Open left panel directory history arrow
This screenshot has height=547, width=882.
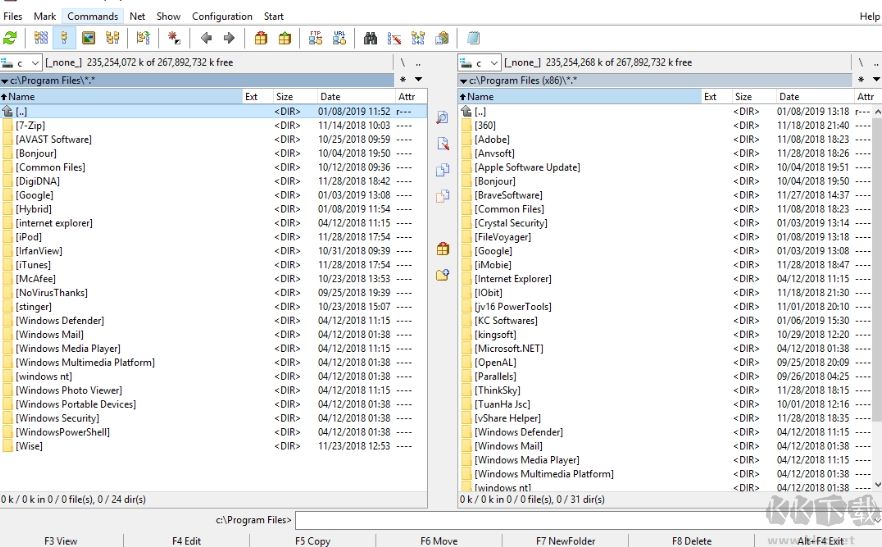coord(418,79)
